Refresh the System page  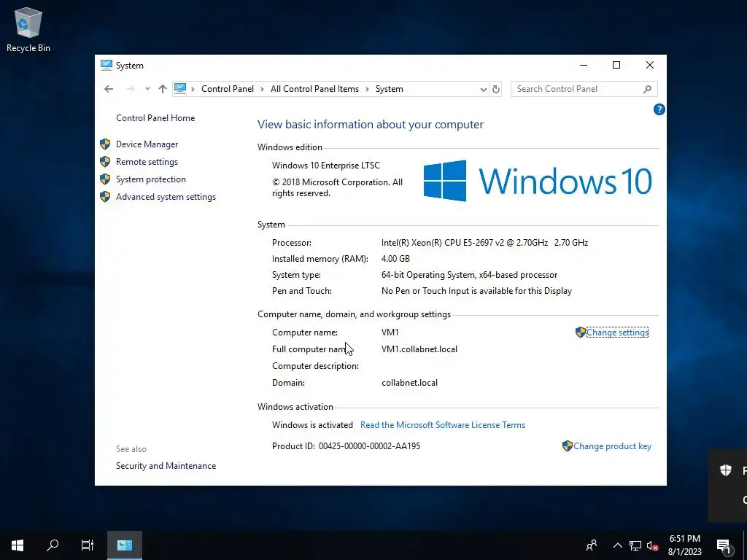tap(496, 89)
